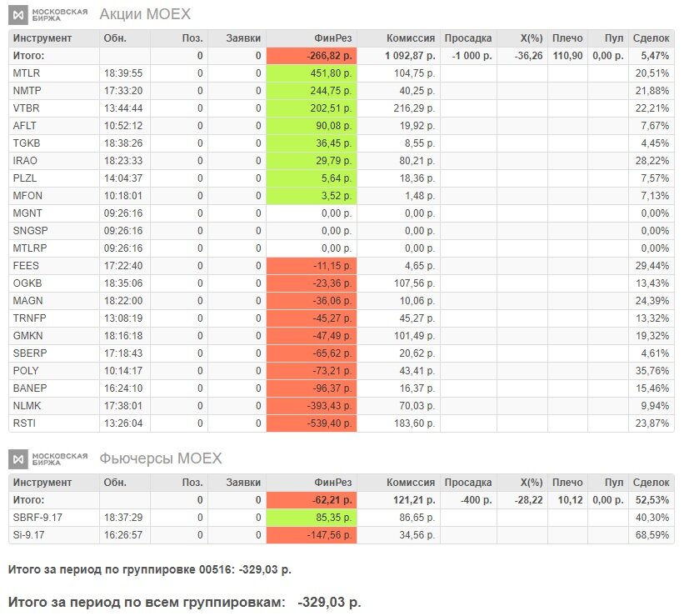Viewport: 684px width, 616px height.
Task: Select the MTLRP ticker
Action: 30,248
